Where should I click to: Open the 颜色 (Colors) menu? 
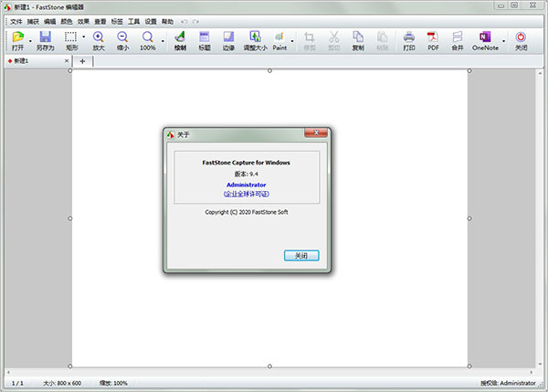tap(67, 22)
